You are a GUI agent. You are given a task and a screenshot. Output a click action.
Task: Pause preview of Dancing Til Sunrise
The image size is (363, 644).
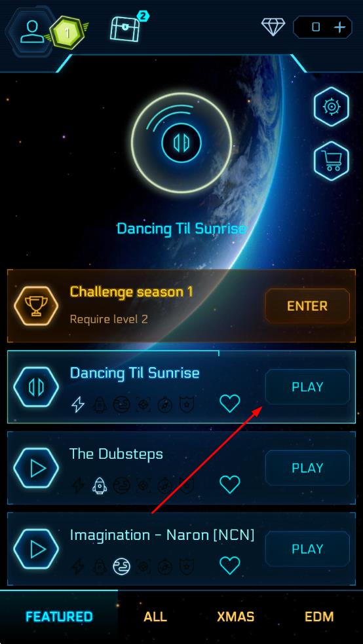(36, 387)
